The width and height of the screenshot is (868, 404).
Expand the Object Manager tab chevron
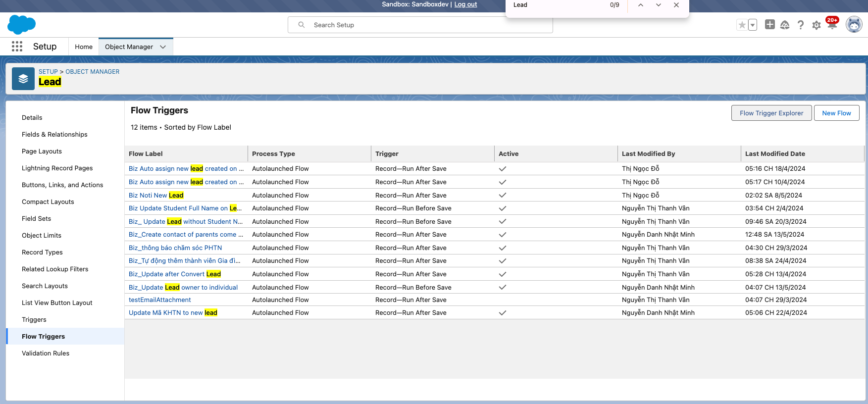coord(163,47)
